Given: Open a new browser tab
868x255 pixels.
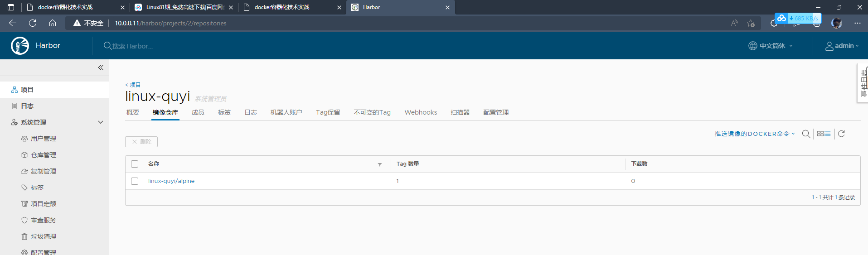Looking at the screenshot, I should [463, 7].
